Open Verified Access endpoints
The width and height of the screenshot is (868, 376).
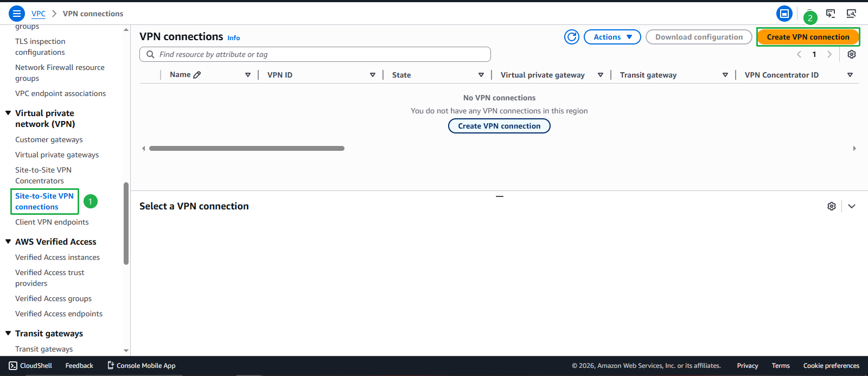[x=59, y=314]
